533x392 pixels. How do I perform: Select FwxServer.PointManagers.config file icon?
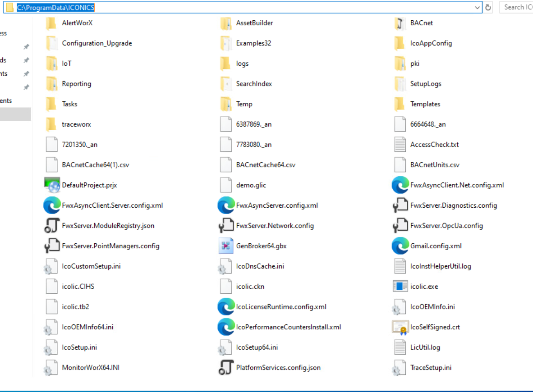pos(52,246)
